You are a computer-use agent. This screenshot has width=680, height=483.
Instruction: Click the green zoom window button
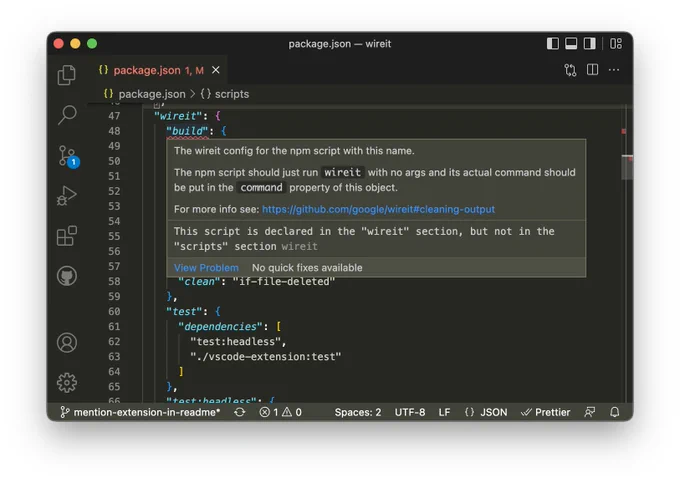tap(92, 44)
